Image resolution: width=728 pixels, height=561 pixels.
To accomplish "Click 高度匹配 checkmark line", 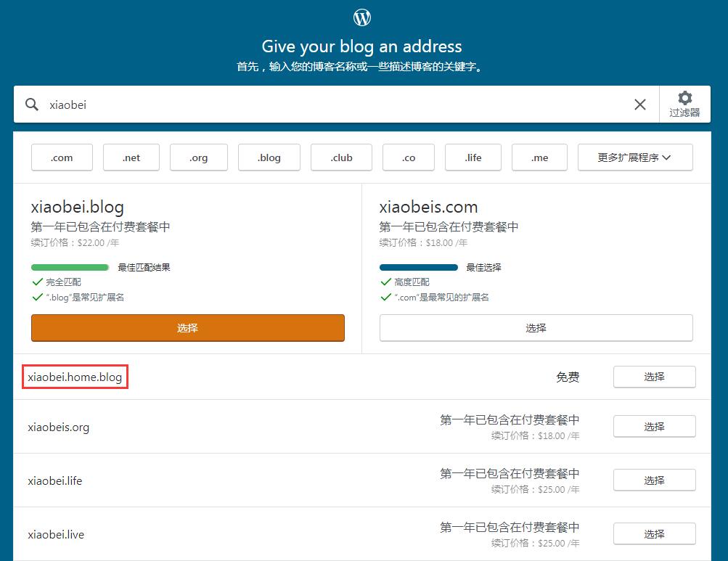I will [405, 282].
